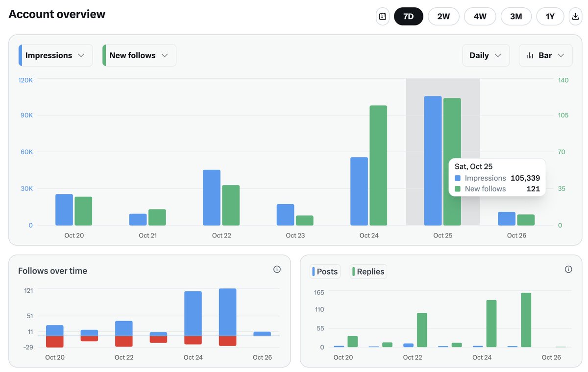Switch to the 3M time range
588x372 pixels.
pyautogui.click(x=516, y=16)
